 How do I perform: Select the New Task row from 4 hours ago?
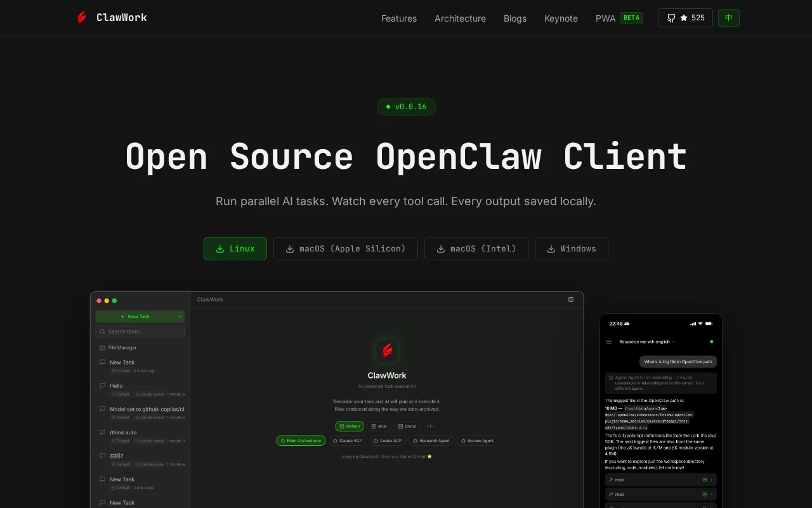click(x=140, y=366)
